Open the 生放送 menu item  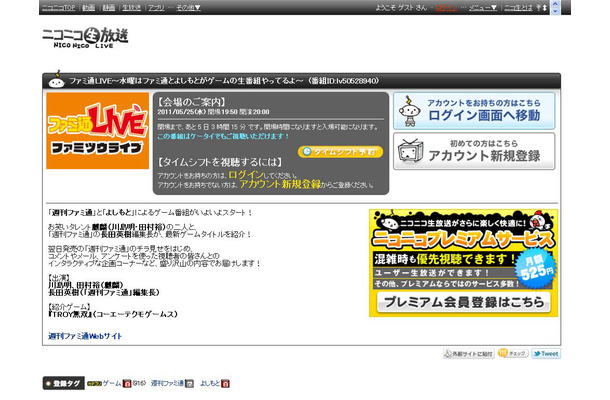click(x=131, y=7)
